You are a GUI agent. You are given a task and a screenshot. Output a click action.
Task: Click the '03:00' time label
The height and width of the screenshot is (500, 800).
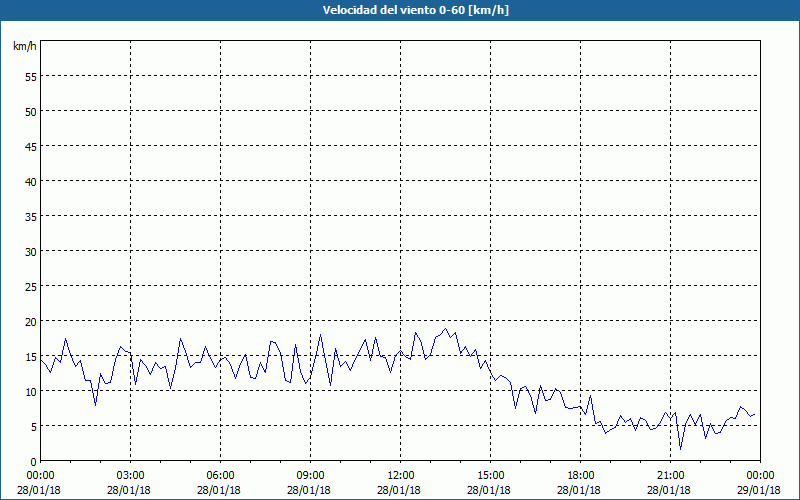pyautogui.click(x=131, y=476)
